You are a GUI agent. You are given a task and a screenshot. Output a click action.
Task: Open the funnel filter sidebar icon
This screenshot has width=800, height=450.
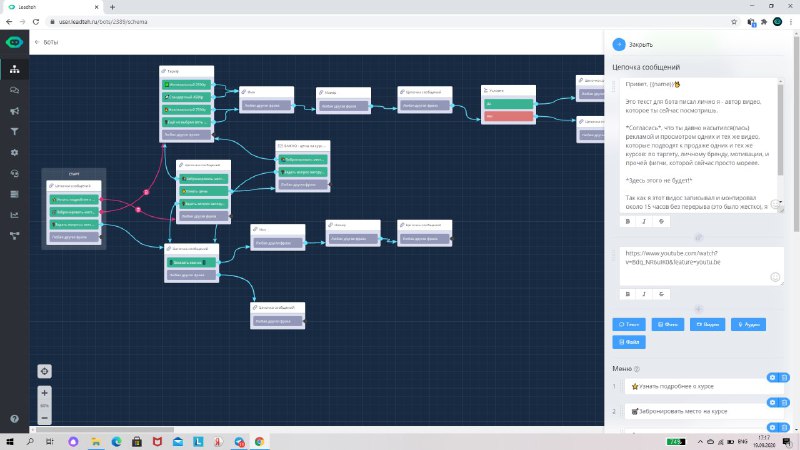click(14, 132)
